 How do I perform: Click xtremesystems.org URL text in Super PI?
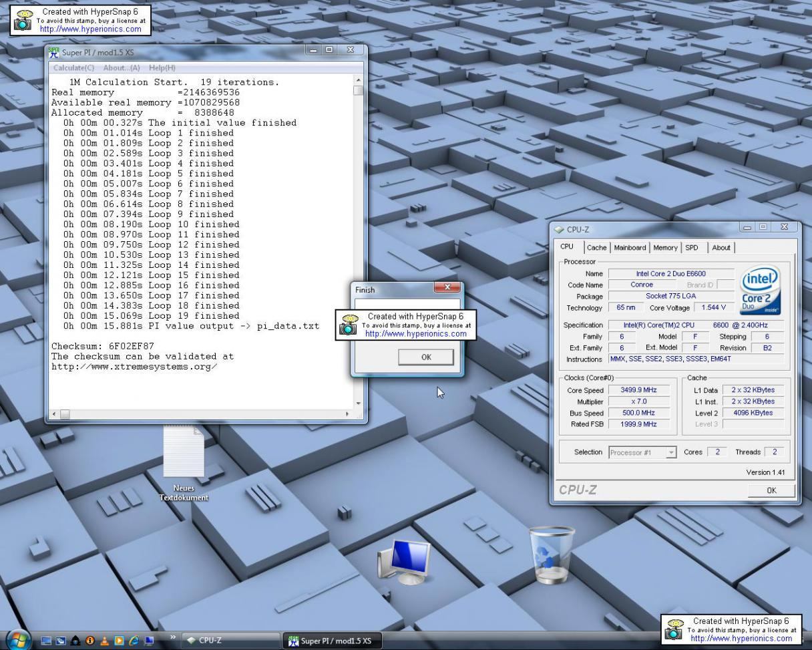[x=134, y=367]
